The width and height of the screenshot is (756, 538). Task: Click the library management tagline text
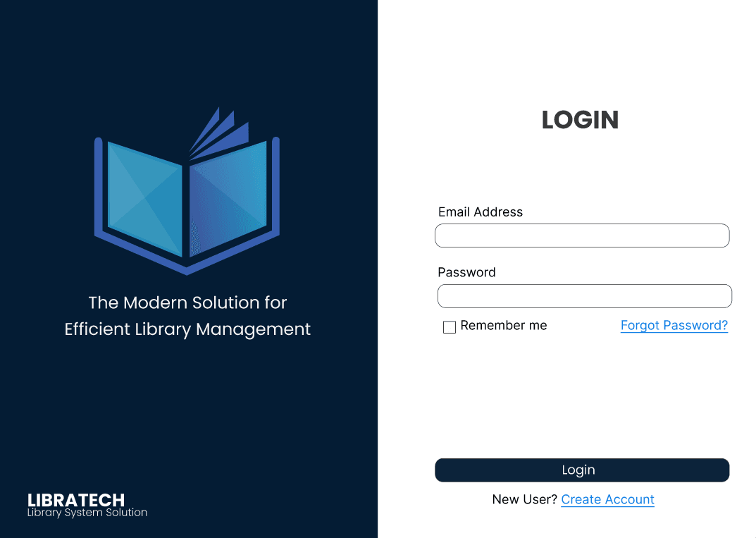point(187,315)
